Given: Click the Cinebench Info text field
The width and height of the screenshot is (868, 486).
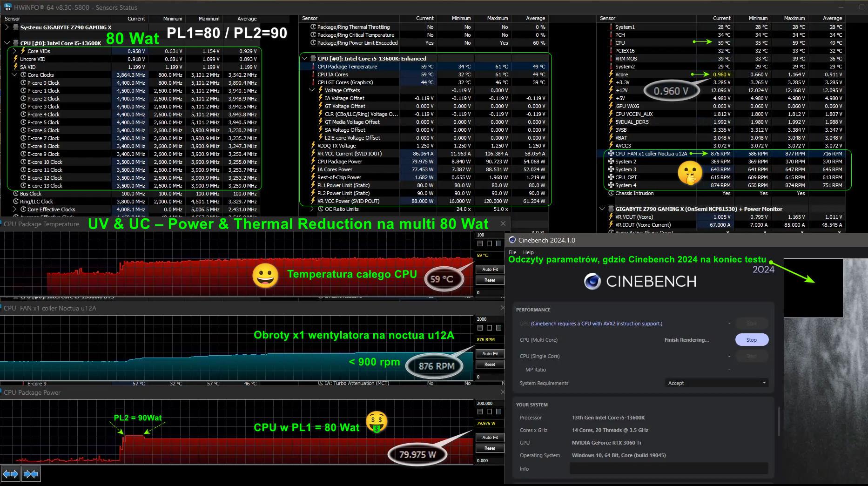Looking at the screenshot, I should click(668, 469).
